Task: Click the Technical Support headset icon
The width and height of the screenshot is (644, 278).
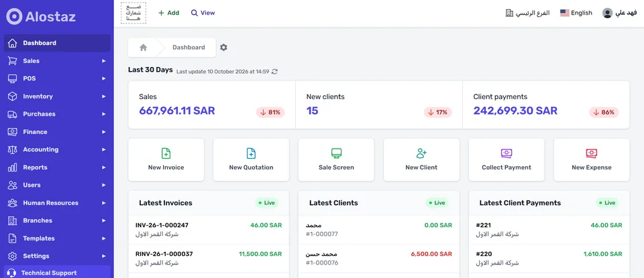Action: tap(12, 273)
